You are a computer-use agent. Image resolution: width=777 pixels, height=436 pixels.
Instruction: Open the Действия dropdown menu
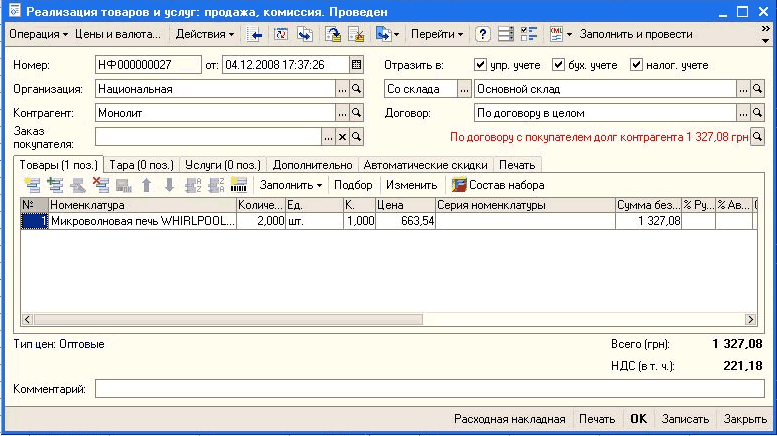pyautogui.click(x=205, y=34)
